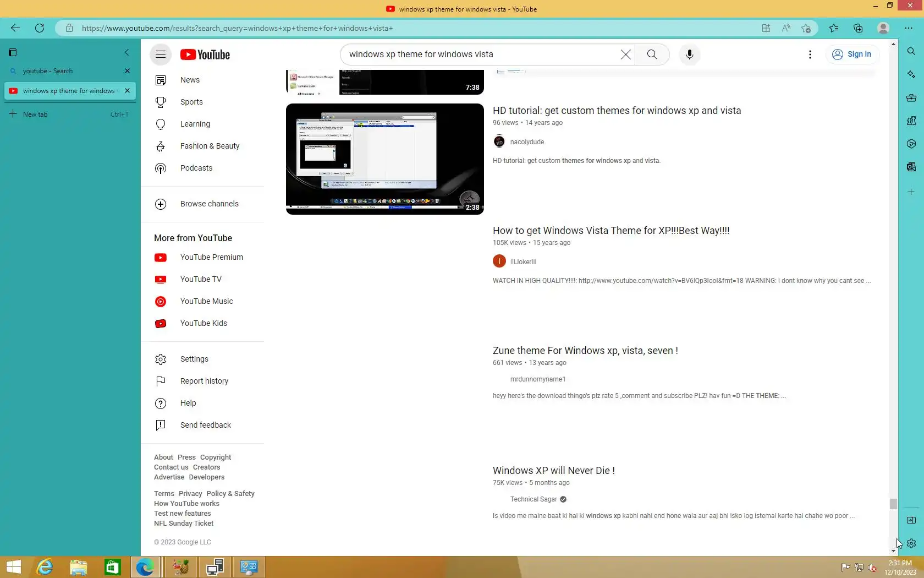Click the page vertical scrollbar thumb
924x578 pixels.
893,504
